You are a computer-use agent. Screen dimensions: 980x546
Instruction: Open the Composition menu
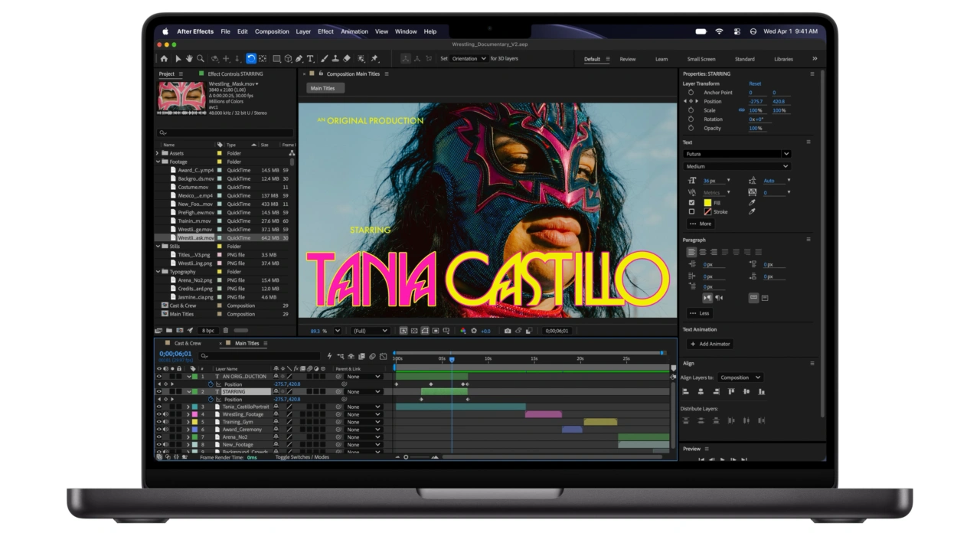(272, 31)
